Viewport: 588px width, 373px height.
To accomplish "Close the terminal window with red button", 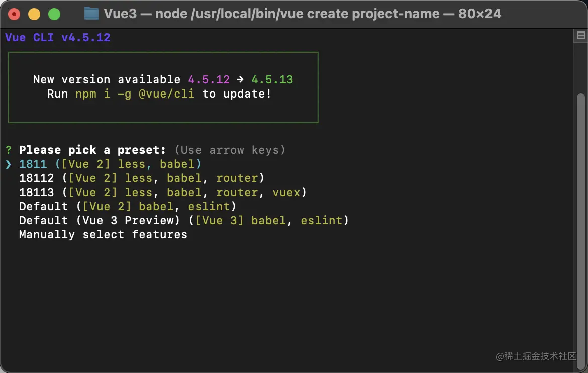I will pos(14,14).
